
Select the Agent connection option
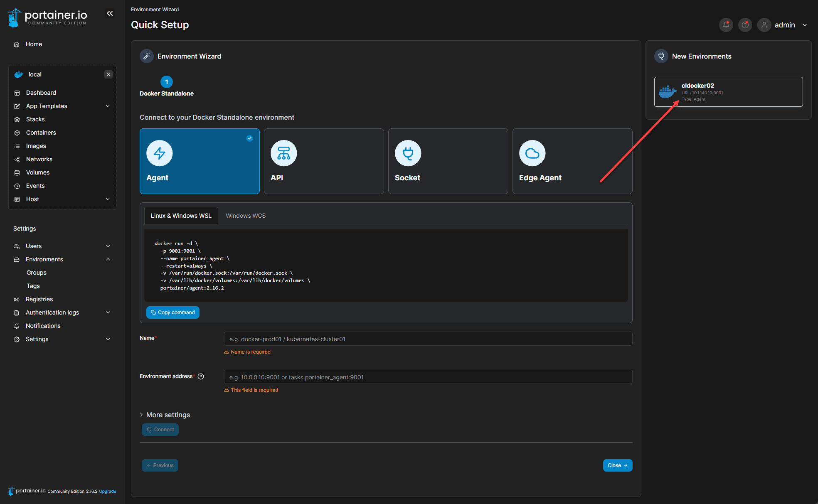[200, 161]
